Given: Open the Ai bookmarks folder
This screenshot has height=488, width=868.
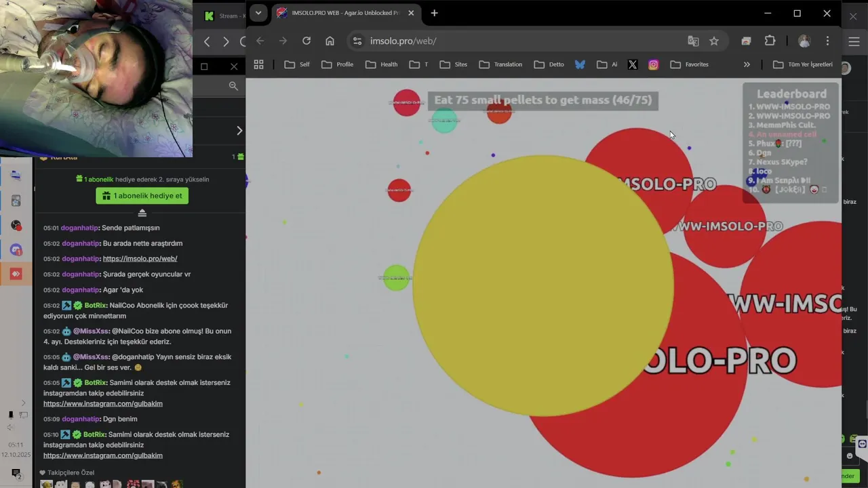Looking at the screenshot, I should click(607, 64).
